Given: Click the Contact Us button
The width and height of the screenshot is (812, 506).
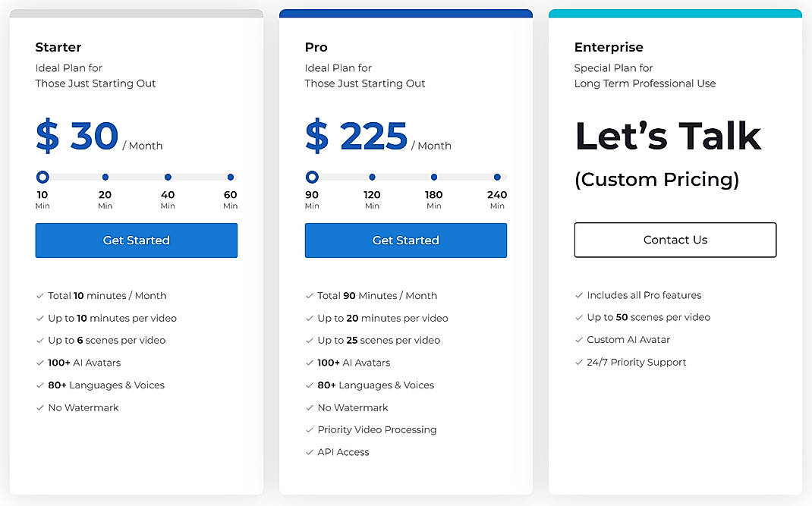Looking at the screenshot, I should (x=675, y=240).
